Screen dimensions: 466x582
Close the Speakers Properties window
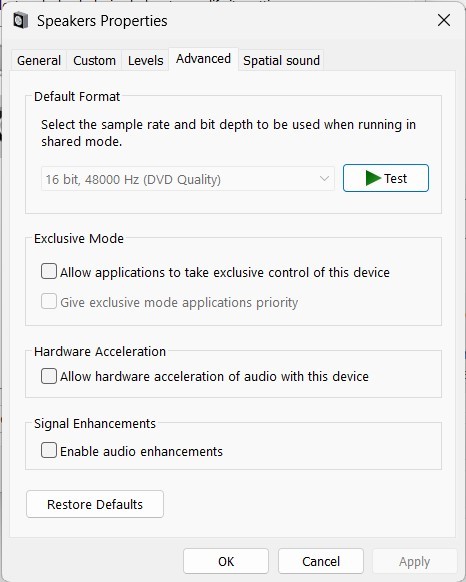444,20
